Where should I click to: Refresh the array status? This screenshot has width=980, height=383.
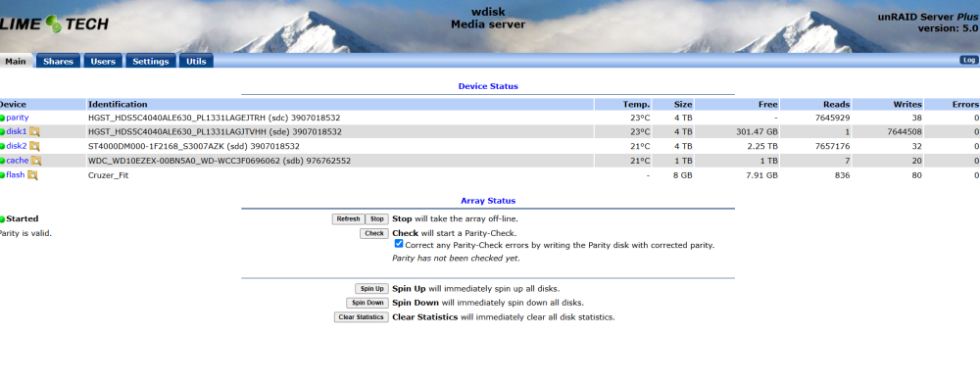(348, 219)
